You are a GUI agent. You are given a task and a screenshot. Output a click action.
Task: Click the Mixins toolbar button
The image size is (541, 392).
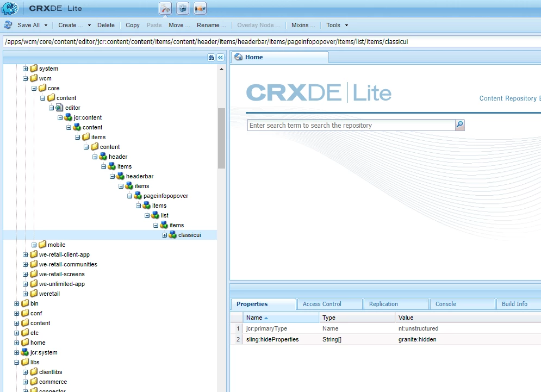(x=303, y=25)
